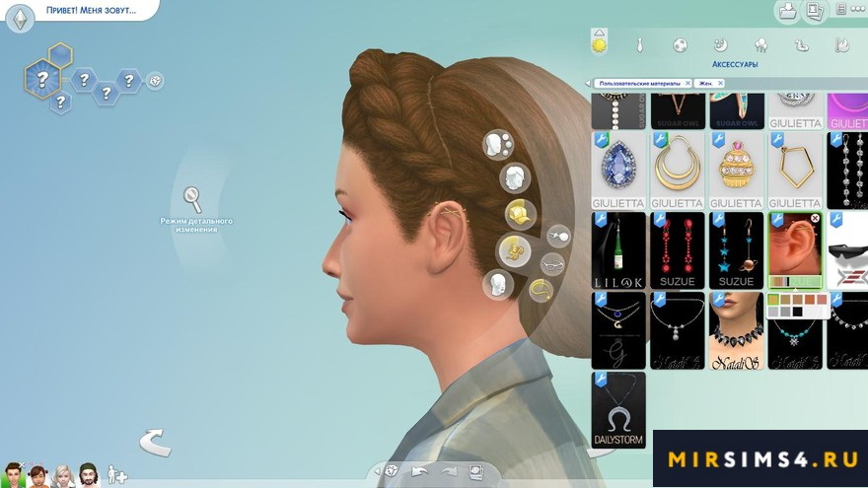Open the hairstyle category bubble
Image resolution: width=868 pixels, height=488 pixels.
[x=515, y=178]
